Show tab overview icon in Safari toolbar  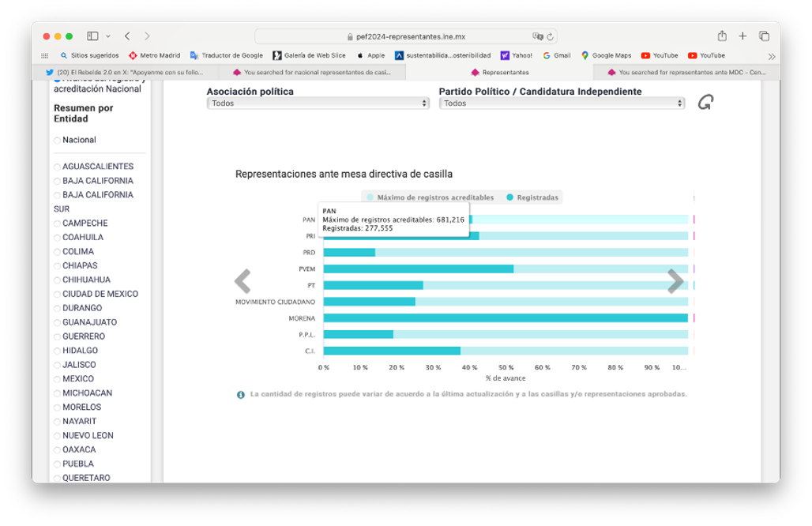764,36
